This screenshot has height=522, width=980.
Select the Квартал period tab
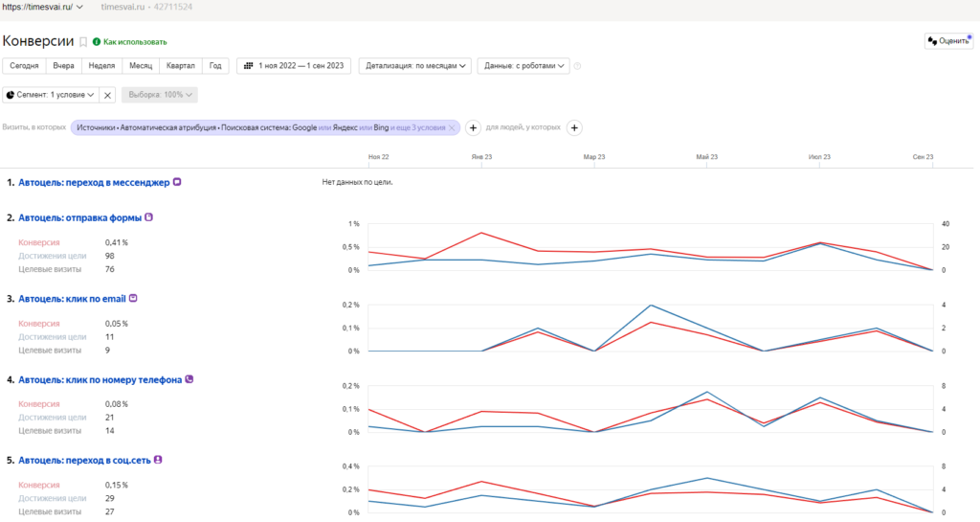tap(181, 66)
